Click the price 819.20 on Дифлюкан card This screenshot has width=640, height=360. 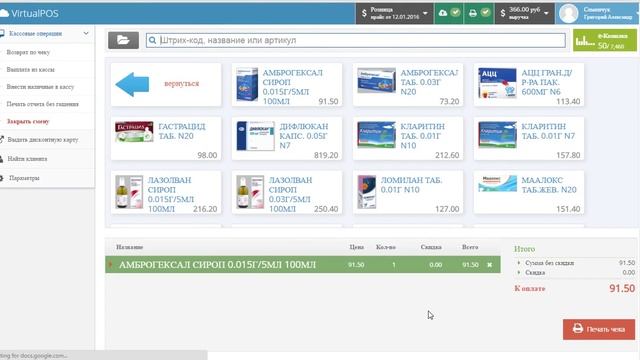326,155
